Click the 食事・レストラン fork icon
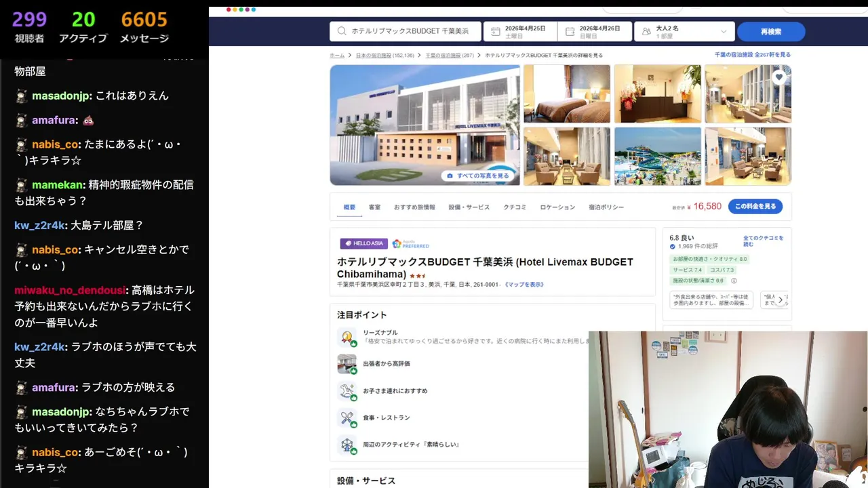The height and width of the screenshot is (488, 868). pyautogui.click(x=347, y=418)
